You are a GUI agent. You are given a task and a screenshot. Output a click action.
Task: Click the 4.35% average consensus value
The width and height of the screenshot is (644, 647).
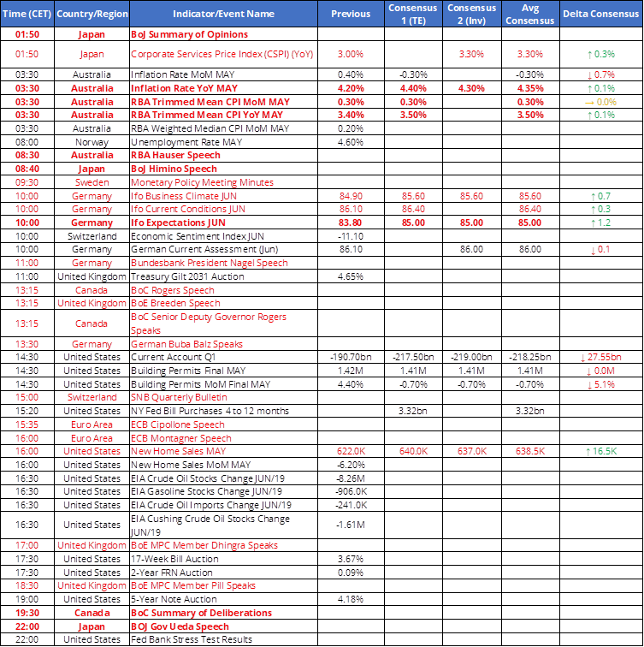(x=530, y=88)
